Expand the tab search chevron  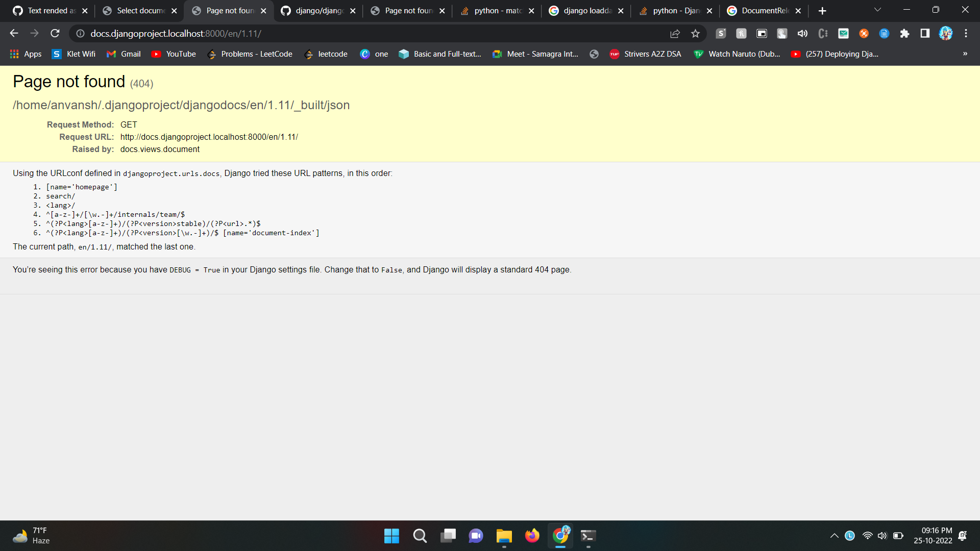point(877,10)
